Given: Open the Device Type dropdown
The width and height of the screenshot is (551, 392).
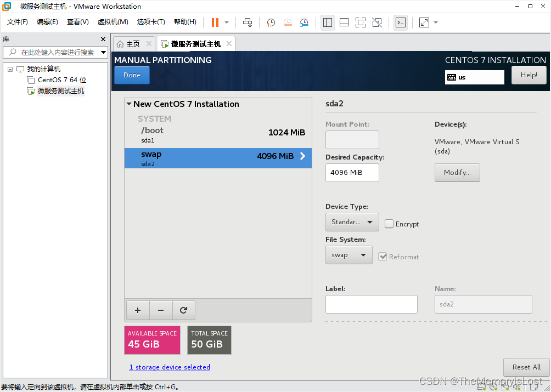Looking at the screenshot, I should click(x=352, y=222).
